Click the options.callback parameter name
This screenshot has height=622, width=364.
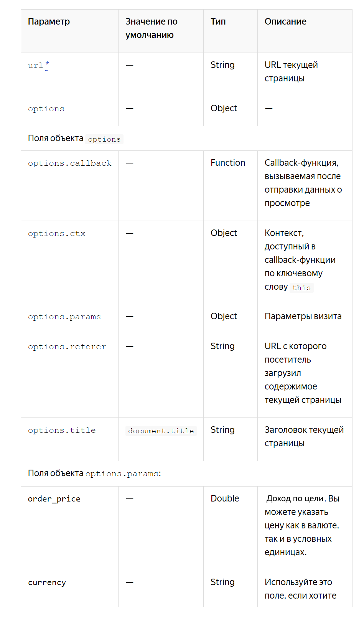tap(70, 163)
